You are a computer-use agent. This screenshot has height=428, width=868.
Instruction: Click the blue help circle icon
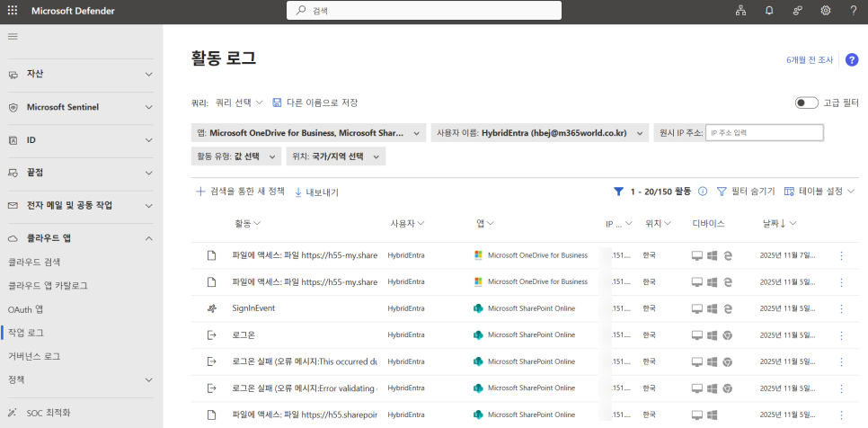(852, 60)
